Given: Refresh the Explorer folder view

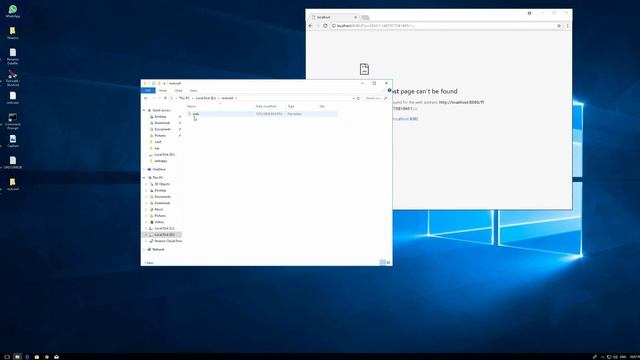Looking at the screenshot, I should (x=358, y=98).
